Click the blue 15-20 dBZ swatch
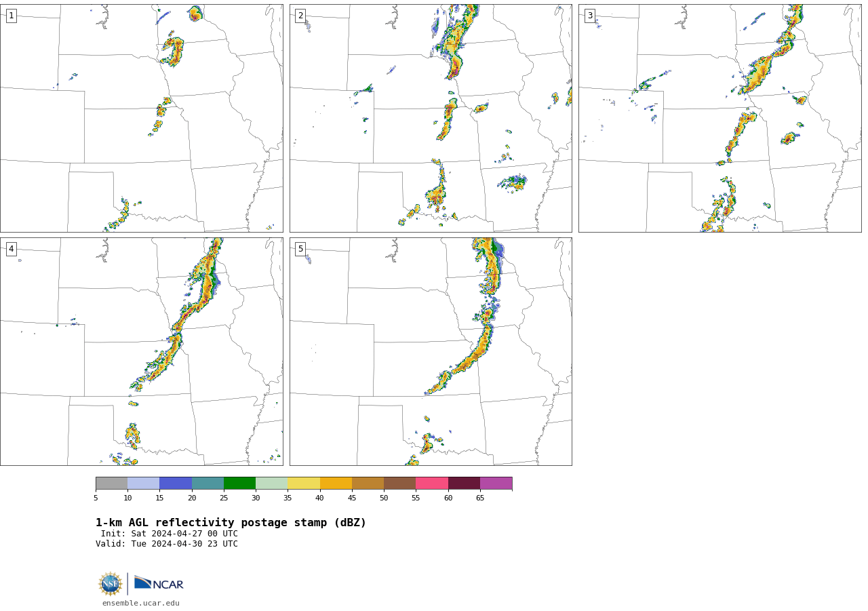 (x=176, y=484)
